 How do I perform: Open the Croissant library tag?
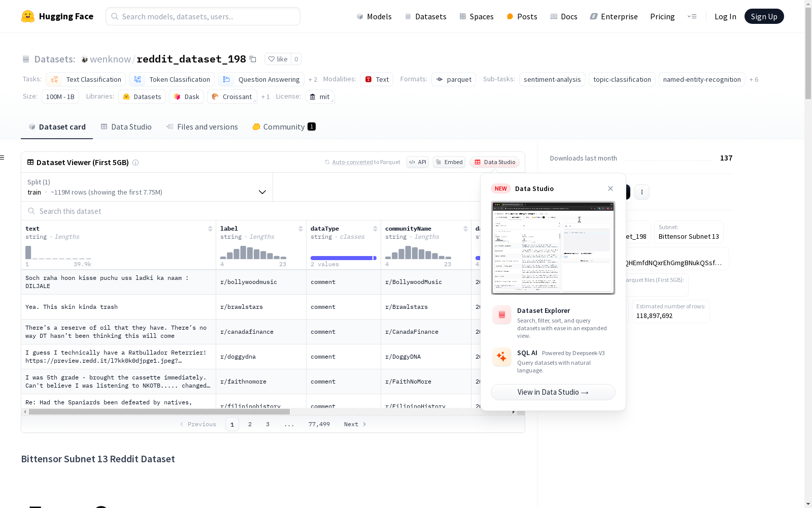coord(232,97)
